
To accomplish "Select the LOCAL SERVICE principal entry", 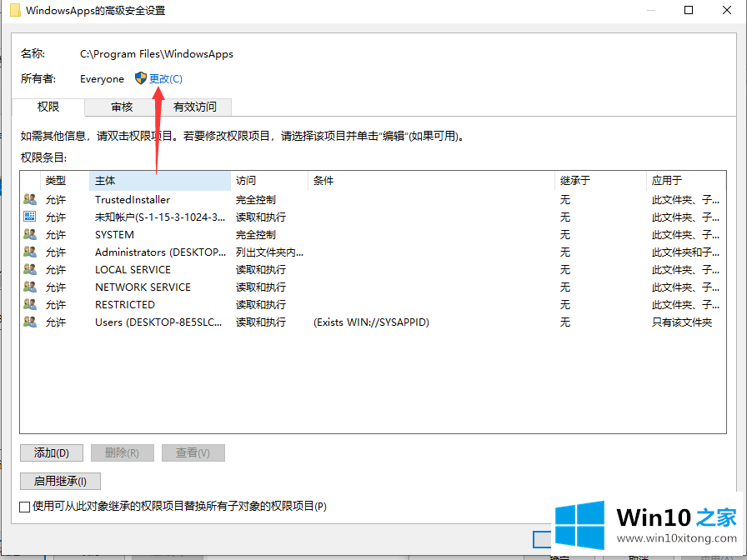I will pyautogui.click(x=133, y=269).
